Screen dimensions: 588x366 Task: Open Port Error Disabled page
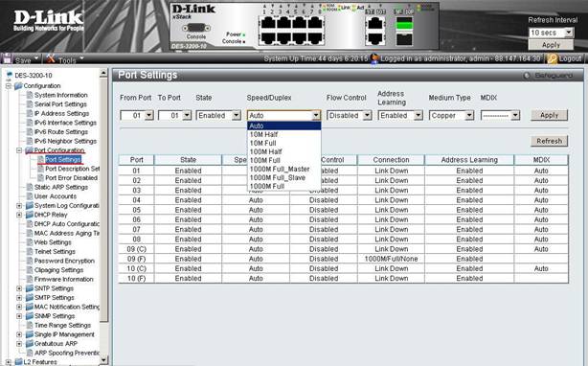point(71,178)
